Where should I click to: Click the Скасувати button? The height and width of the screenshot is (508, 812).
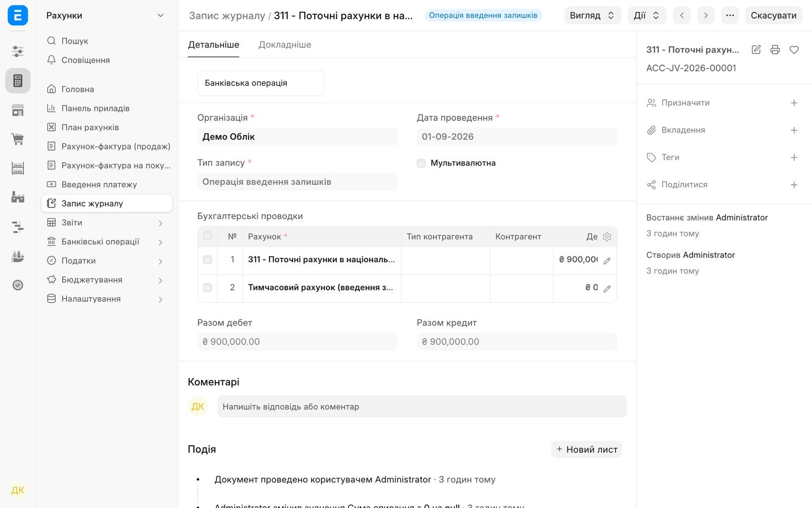773,15
